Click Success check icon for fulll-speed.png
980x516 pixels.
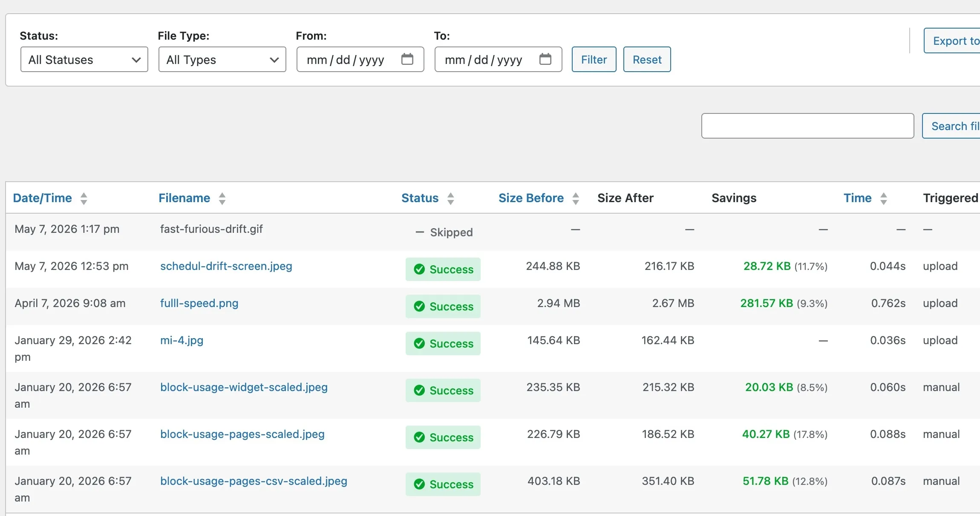419,306
